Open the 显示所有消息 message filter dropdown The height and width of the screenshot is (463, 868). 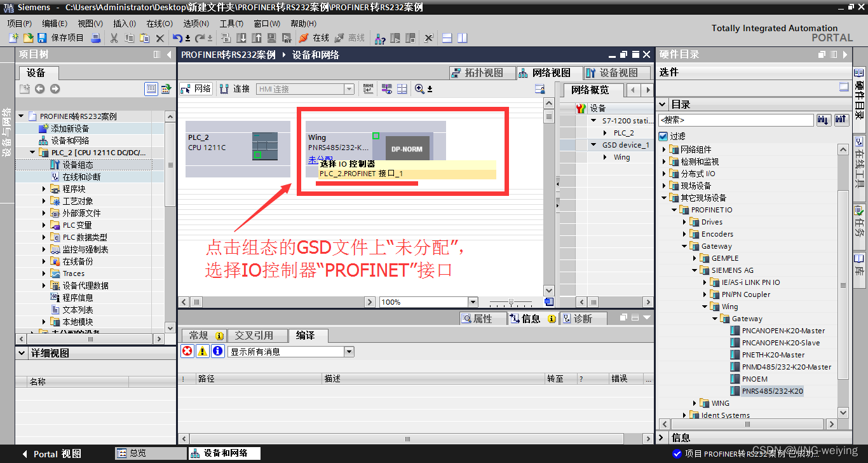pos(349,351)
